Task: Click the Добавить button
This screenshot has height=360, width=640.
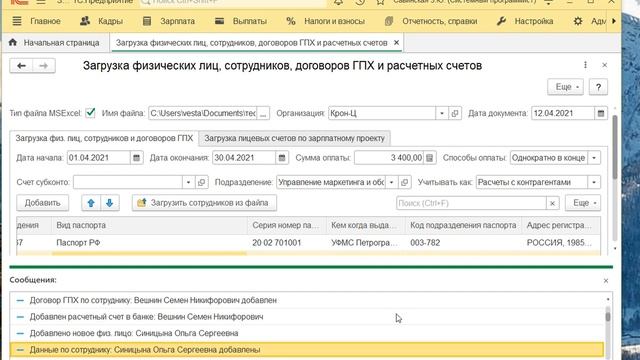Action: pos(42,203)
